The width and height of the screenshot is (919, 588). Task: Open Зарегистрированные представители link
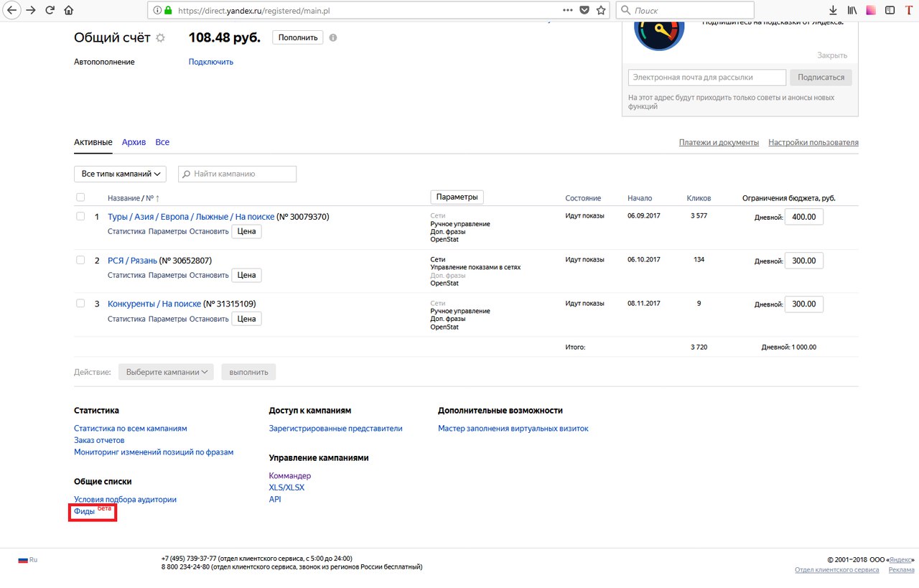tap(335, 428)
